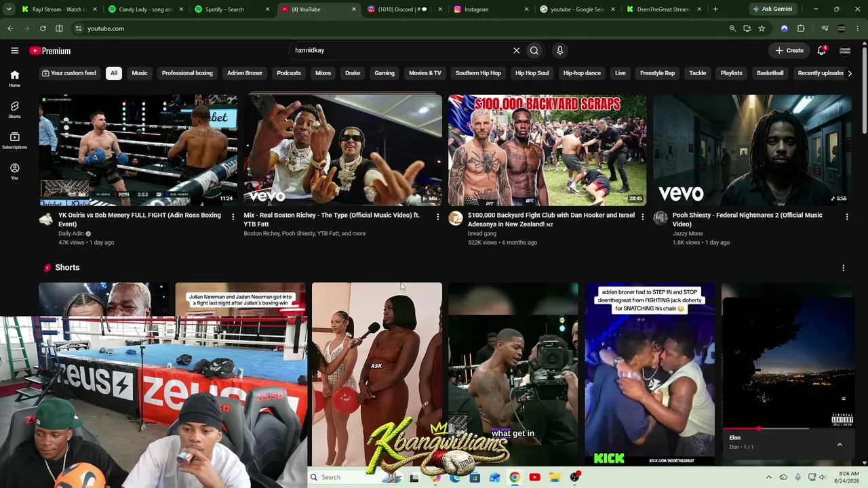
Task: Switch to Candy Lady Spotify tab
Action: [144, 9]
